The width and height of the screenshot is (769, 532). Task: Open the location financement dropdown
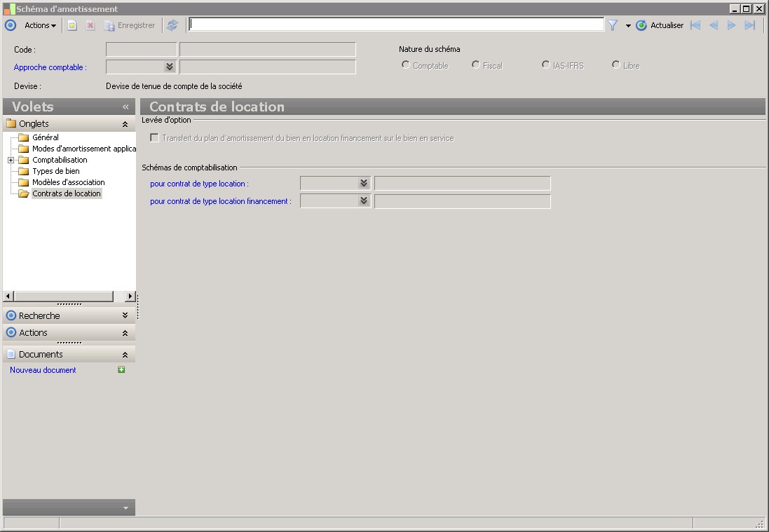click(364, 201)
